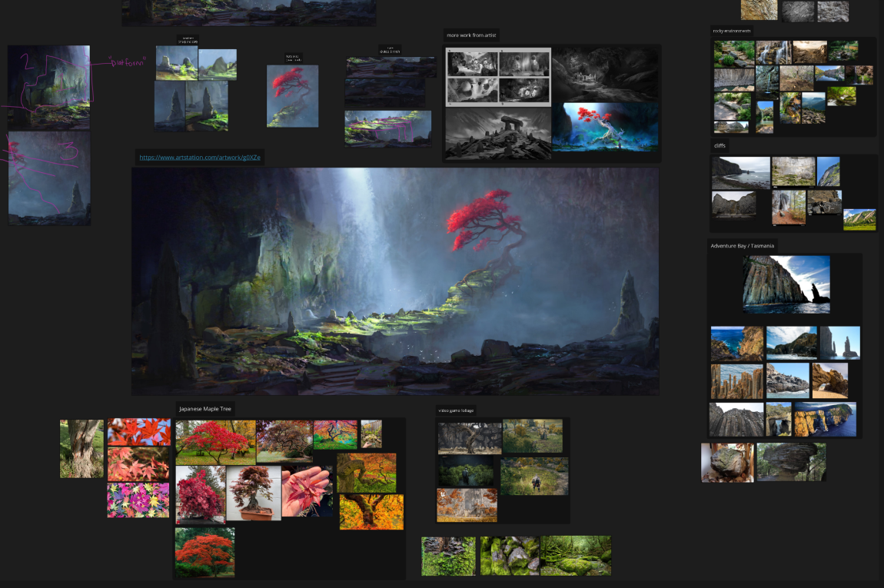The width and height of the screenshot is (884, 588).
Task: Select the round boulder close-up photo
Action: click(727, 462)
